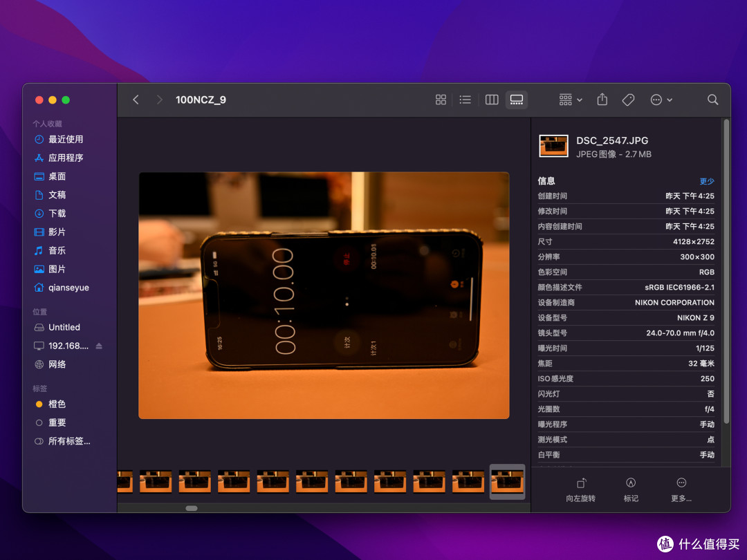Click the NIKON CORPORATION manufacturer value

pyautogui.click(x=674, y=302)
